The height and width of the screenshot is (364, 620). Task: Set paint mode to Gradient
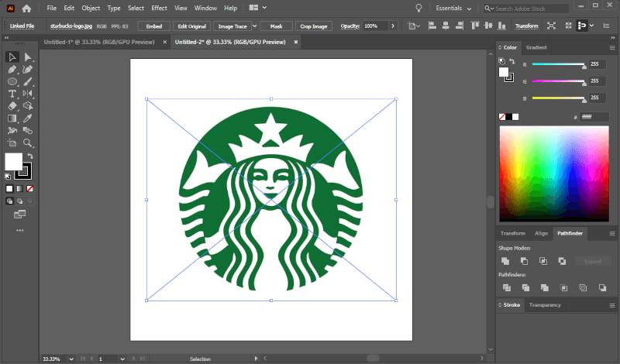(20, 189)
